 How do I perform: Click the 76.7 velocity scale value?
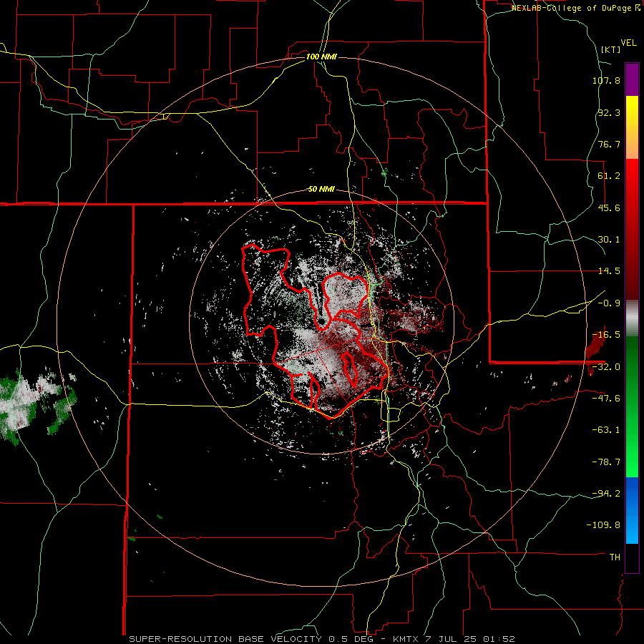click(609, 144)
